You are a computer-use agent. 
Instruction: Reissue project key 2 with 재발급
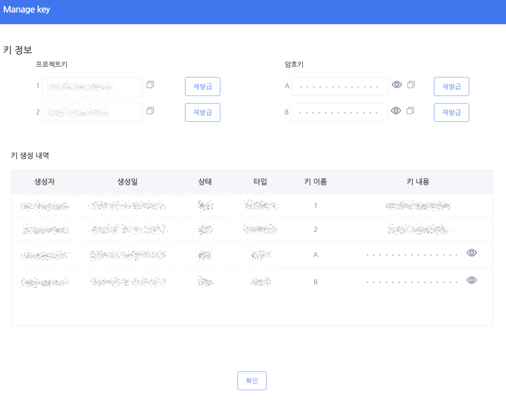[x=202, y=113]
